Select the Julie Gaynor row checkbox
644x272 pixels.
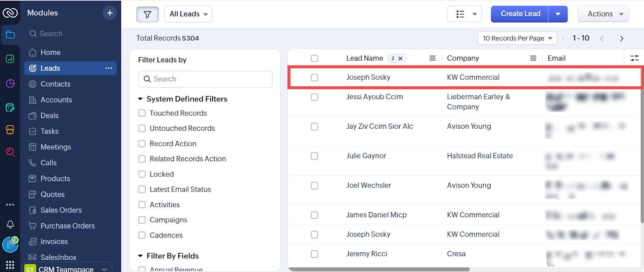click(x=314, y=156)
